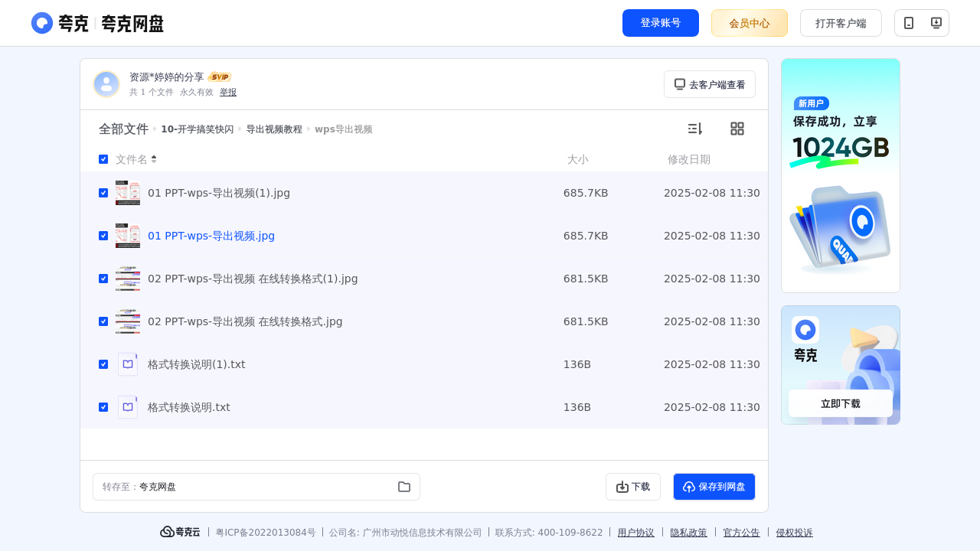Go to 10-开学搞笑快闪 breadcrumb

pyautogui.click(x=198, y=129)
